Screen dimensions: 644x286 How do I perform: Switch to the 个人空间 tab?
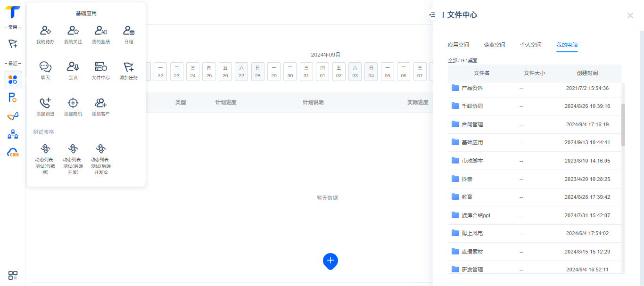[x=531, y=45]
